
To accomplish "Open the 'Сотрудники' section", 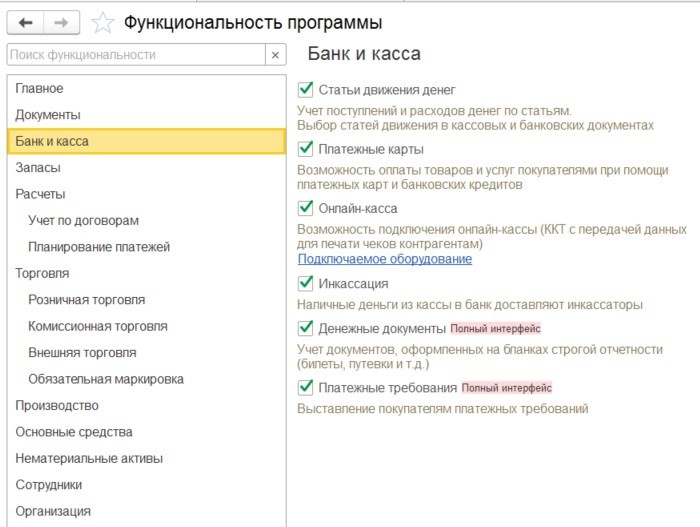I will (146, 485).
